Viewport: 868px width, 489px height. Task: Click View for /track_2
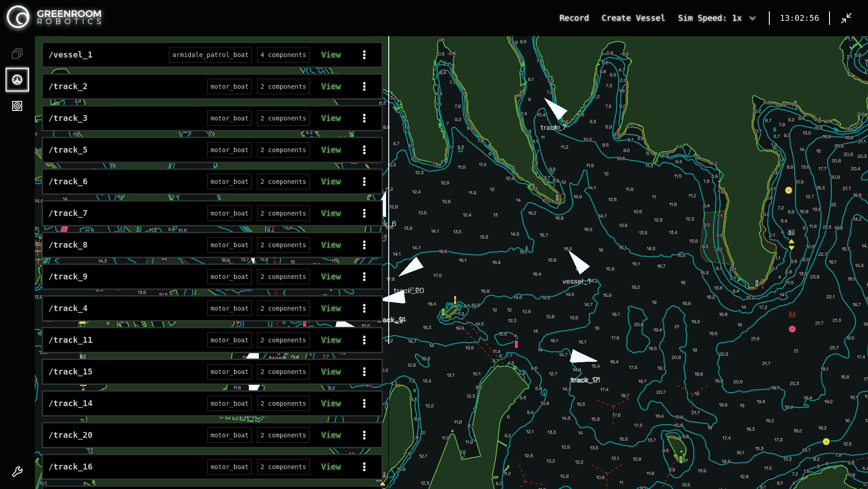coord(331,86)
